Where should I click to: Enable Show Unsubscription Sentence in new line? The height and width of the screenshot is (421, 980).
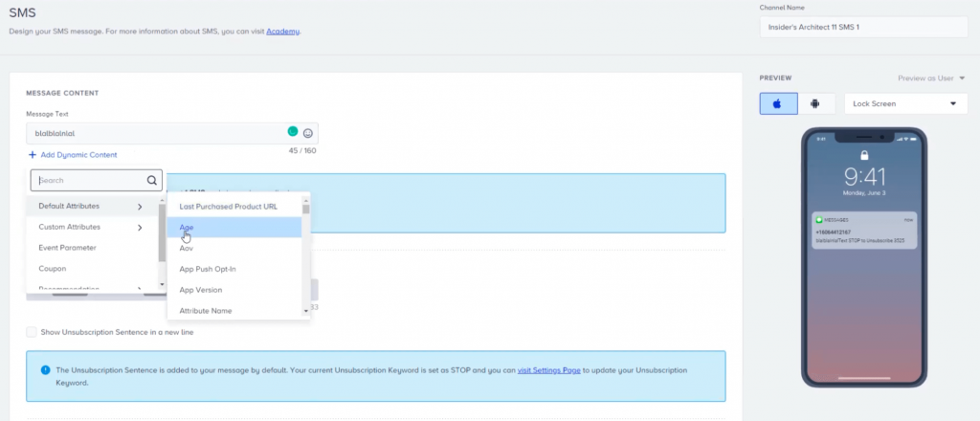[x=32, y=332]
